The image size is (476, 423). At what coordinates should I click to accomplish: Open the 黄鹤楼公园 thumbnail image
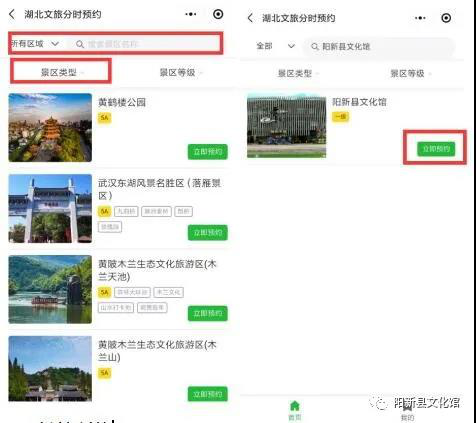pyautogui.click(x=50, y=128)
